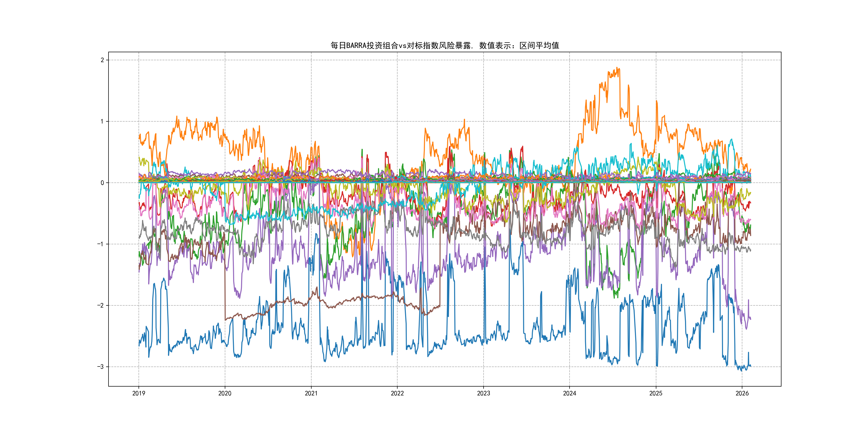
Task: Click the chart title text at top
Action: 444,46
